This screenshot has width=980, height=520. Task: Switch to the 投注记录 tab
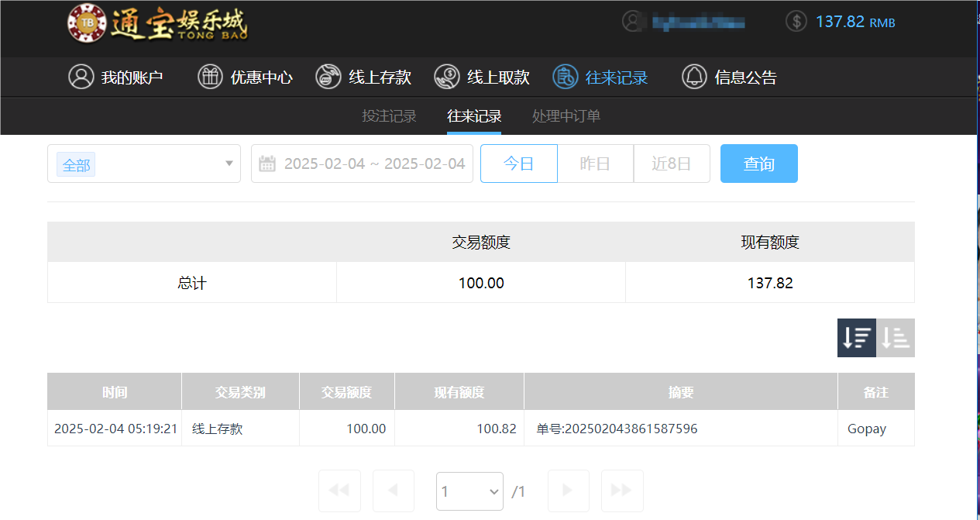click(x=390, y=115)
